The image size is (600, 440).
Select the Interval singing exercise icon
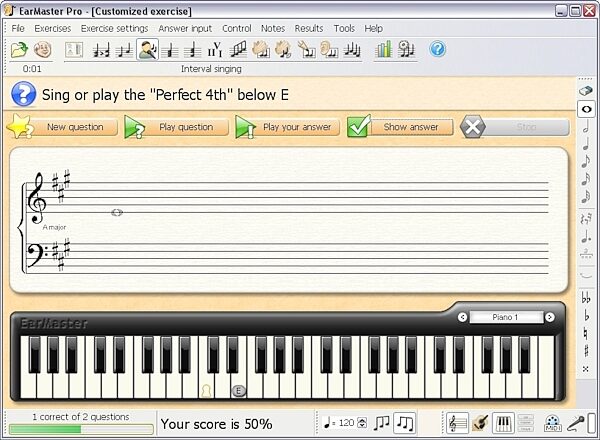pos(147,50)
